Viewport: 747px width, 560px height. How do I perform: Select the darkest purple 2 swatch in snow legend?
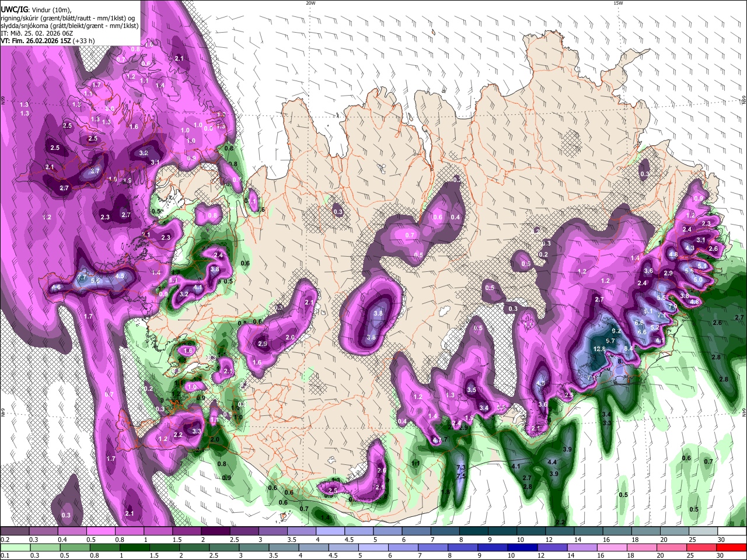[215, 531]
